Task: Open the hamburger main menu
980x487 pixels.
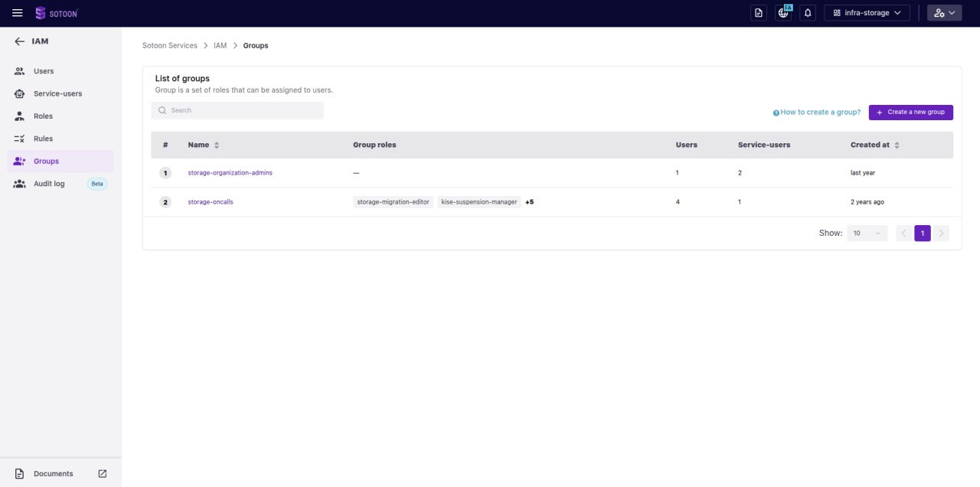Action: tap(17, 13)
